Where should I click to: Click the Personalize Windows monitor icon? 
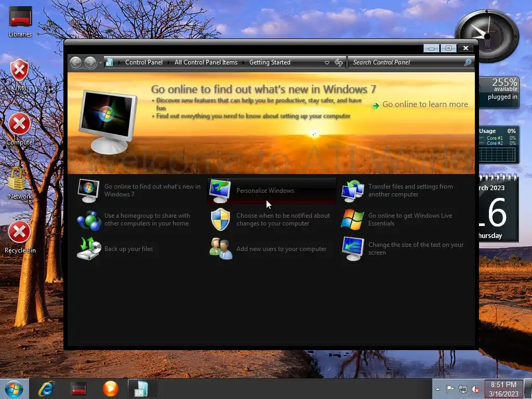tap(220, 191)
